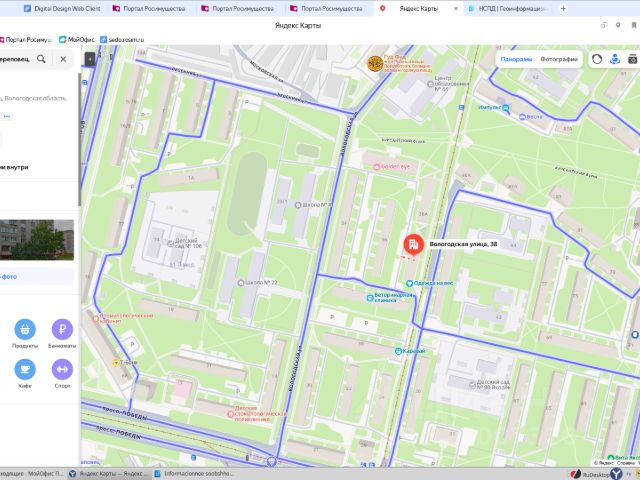This screenshot has width=640, height=480.
Task: Click the Импульс shop marker
Action: coord(506,108)
